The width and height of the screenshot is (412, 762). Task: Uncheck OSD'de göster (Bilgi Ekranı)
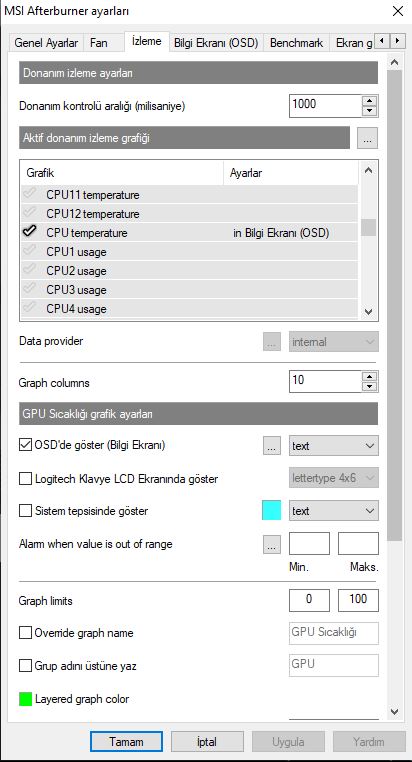point(25,445)
